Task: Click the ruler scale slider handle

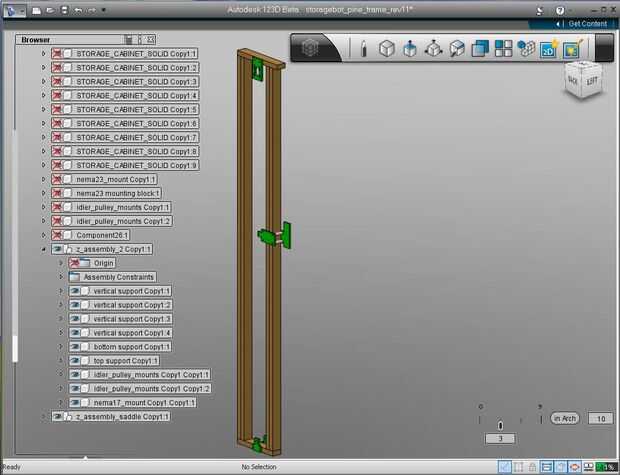Action: [500, 426]
